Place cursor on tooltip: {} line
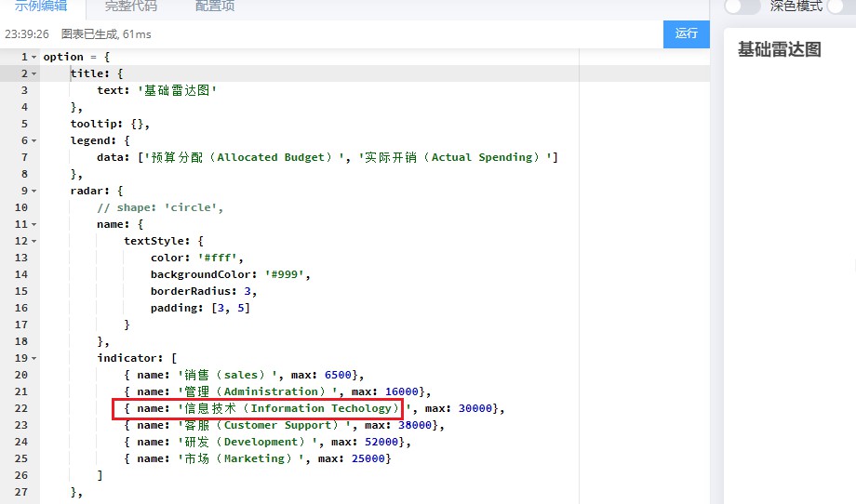 110,124
